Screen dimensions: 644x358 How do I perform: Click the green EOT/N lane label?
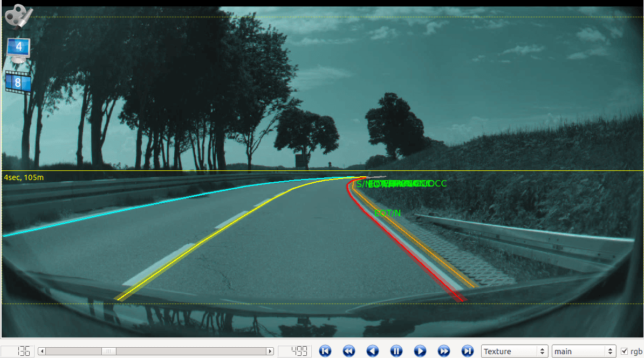[387, 213]
